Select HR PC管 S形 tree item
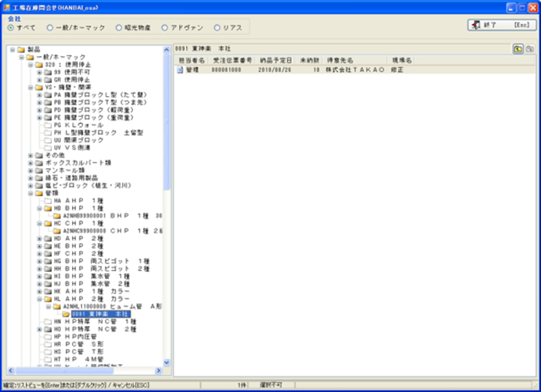 pos(79,344)
